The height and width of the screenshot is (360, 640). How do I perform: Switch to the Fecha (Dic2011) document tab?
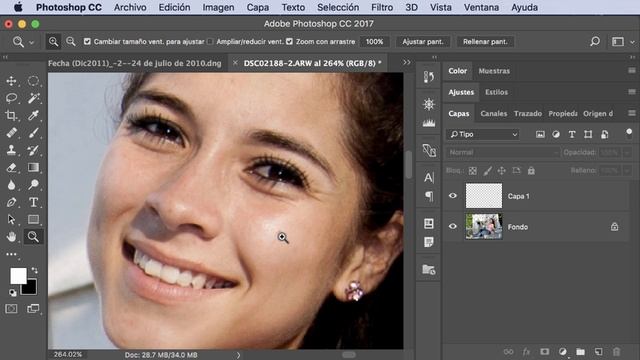coord(135,63)
